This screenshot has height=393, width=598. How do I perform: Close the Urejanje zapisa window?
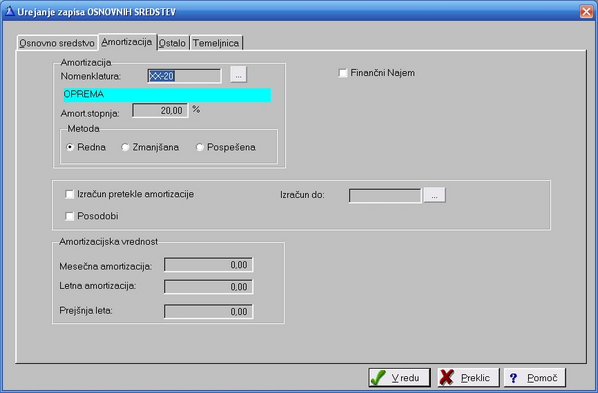coord(586,11)
